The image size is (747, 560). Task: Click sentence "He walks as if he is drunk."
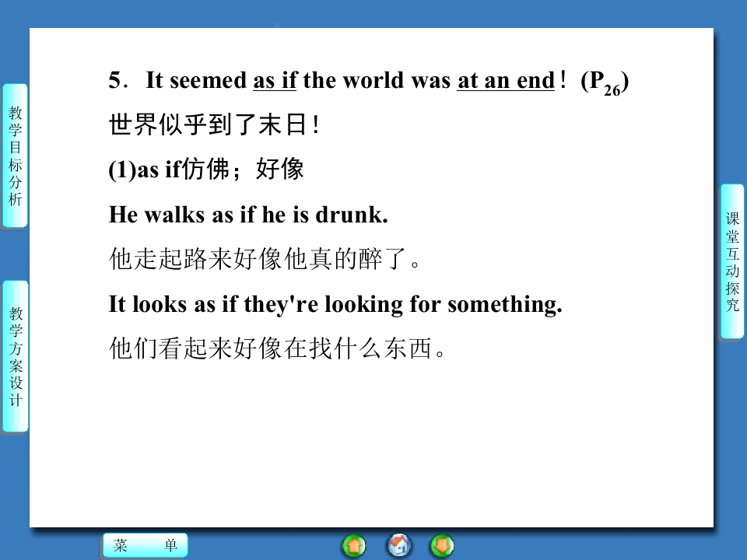248,215
